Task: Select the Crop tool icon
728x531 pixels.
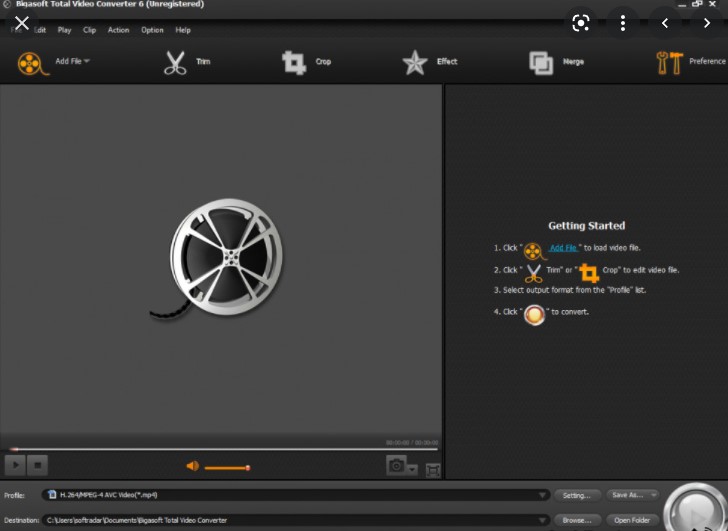Action: [x=294, y=63]
